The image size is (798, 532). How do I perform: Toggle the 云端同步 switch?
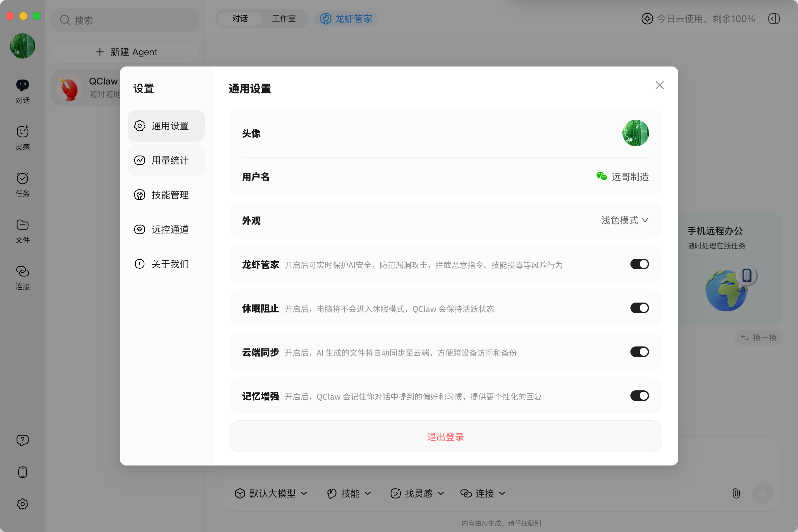639,352
